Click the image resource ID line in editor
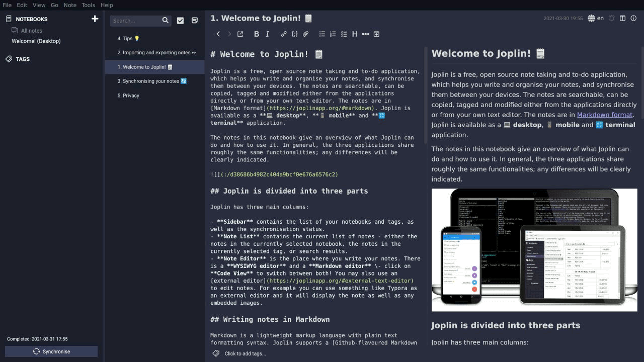 274,174
